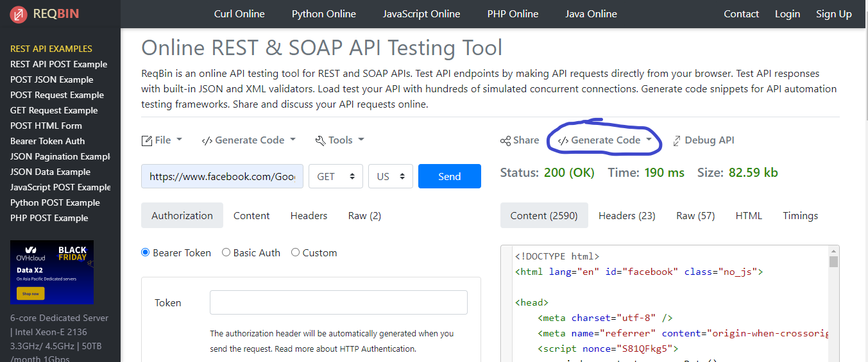Open the Bearer Token Auth link
Viewport: 868px width, 362px height.
(x=47, y=141)
